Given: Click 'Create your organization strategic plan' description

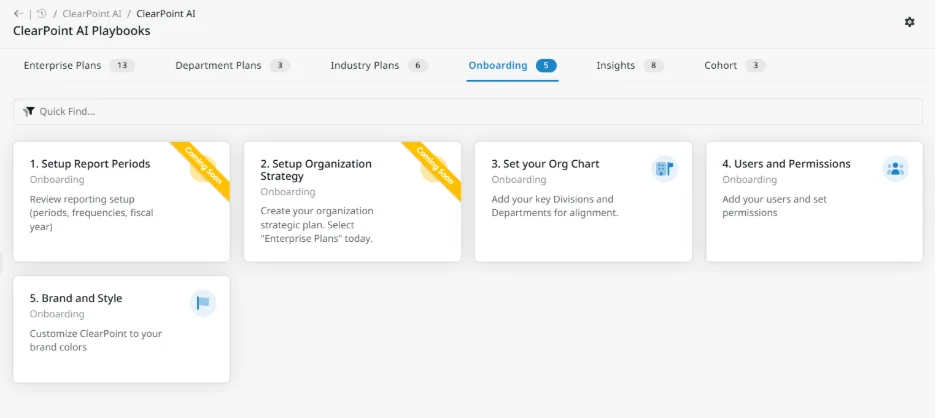Looking at the screenshot, I should (x=317, y=225).
